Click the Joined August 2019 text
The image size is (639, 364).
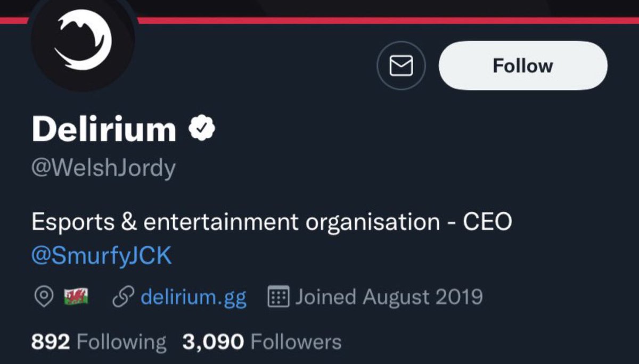tap(389, 297)
